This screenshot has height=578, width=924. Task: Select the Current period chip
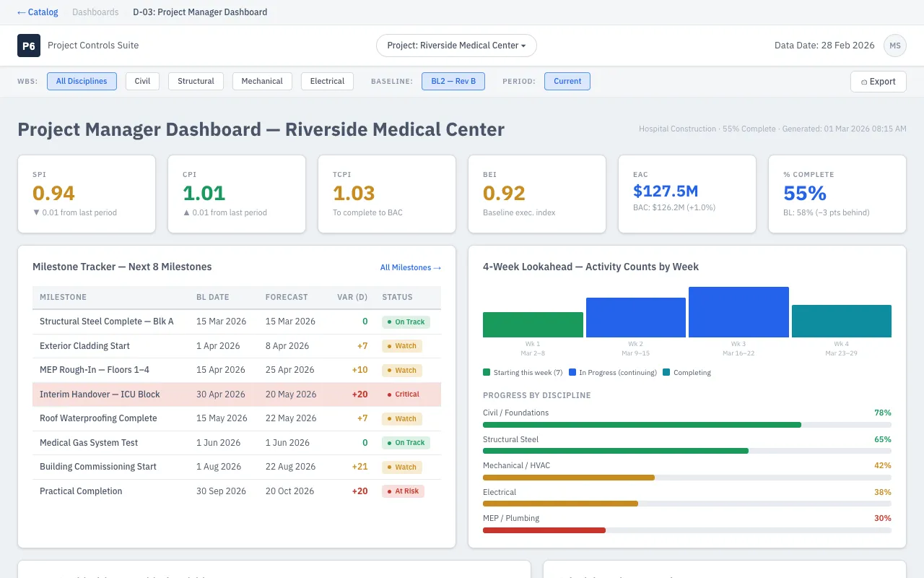click(x=567, y=82)
